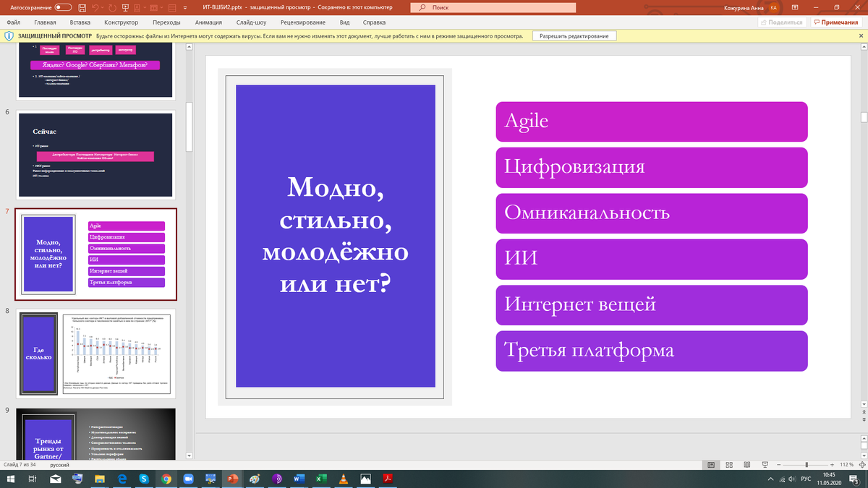Toggle the Автосохранение autosave switch
868x488 pixels.
coord(63,7)
